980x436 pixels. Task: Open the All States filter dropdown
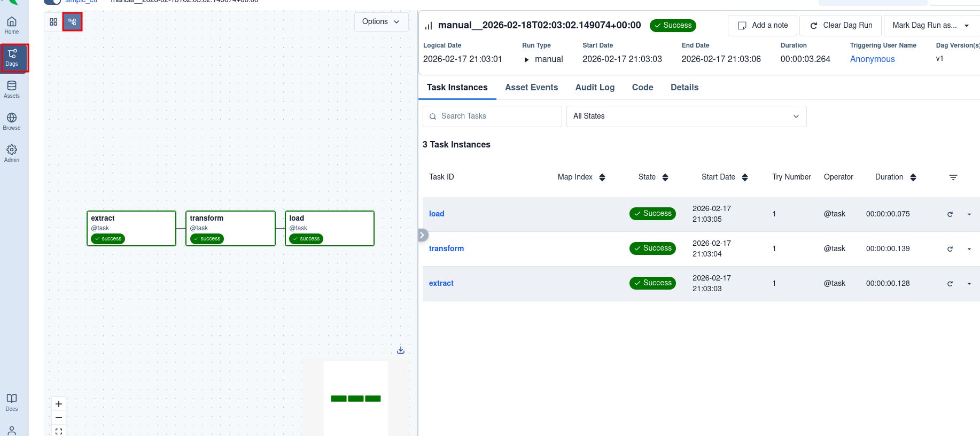(686, 116)
